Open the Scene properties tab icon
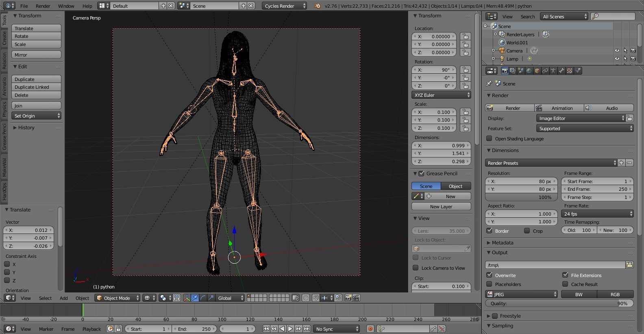644x334 pixels. (521, 71)
